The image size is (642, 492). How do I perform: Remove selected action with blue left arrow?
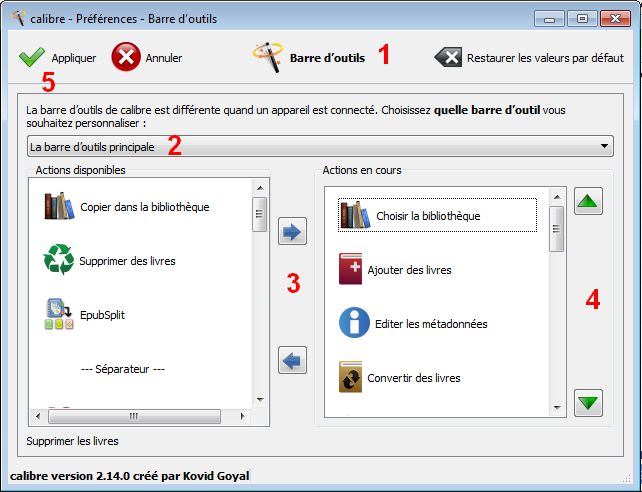[x=292, y=360]
